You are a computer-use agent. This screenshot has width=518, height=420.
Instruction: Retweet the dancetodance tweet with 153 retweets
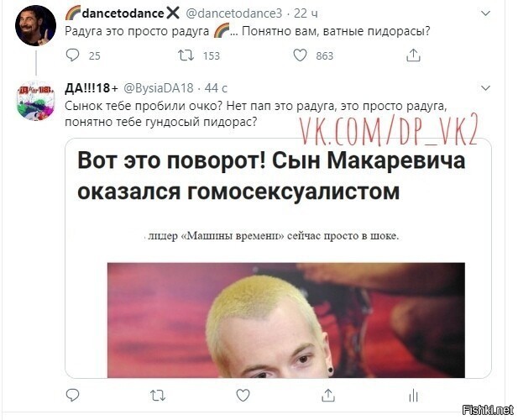[186, 55]
